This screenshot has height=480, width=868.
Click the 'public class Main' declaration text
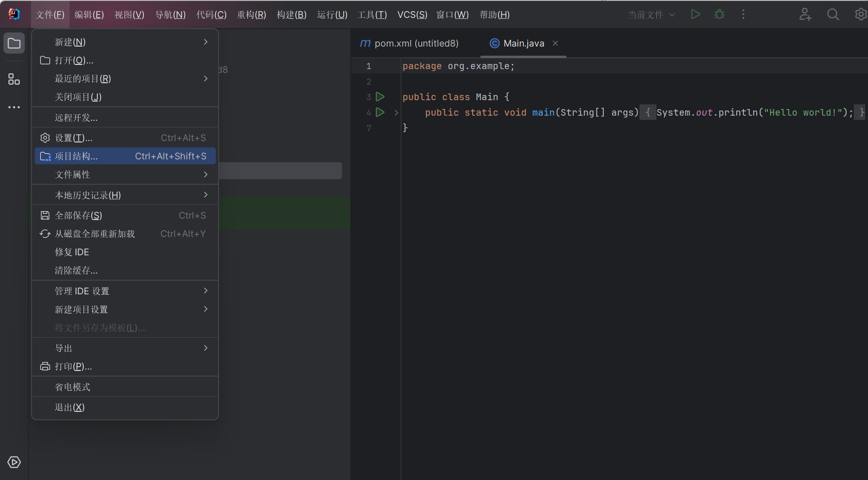(x=450, y=97)
